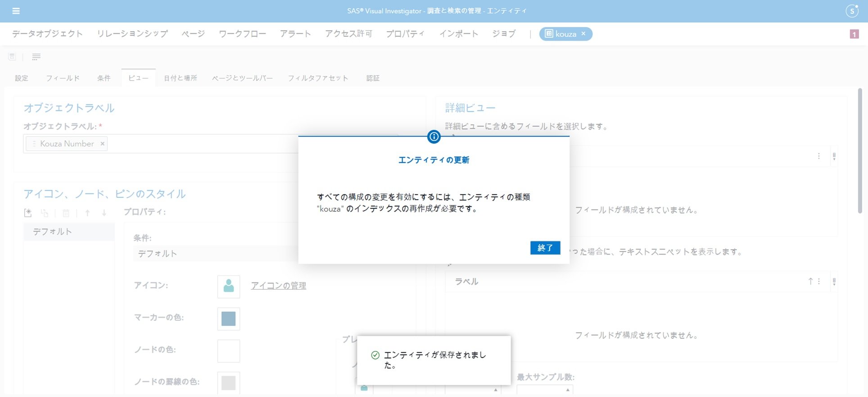The height and width of the screenshot is (397, 868).
Task: Switch to the 日付と場所 tab
Action: [181, 78]
